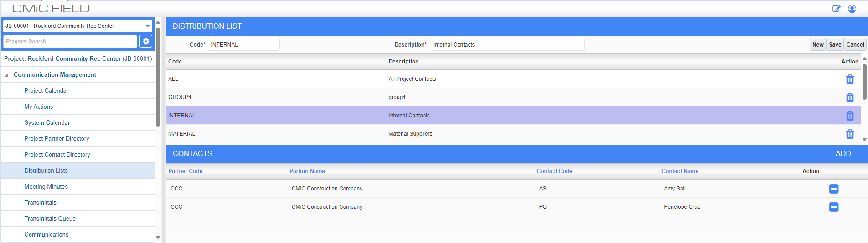This screenshot has height=243, width=868.
Task: Click the edit note icon in header
Action: point(836,9)
